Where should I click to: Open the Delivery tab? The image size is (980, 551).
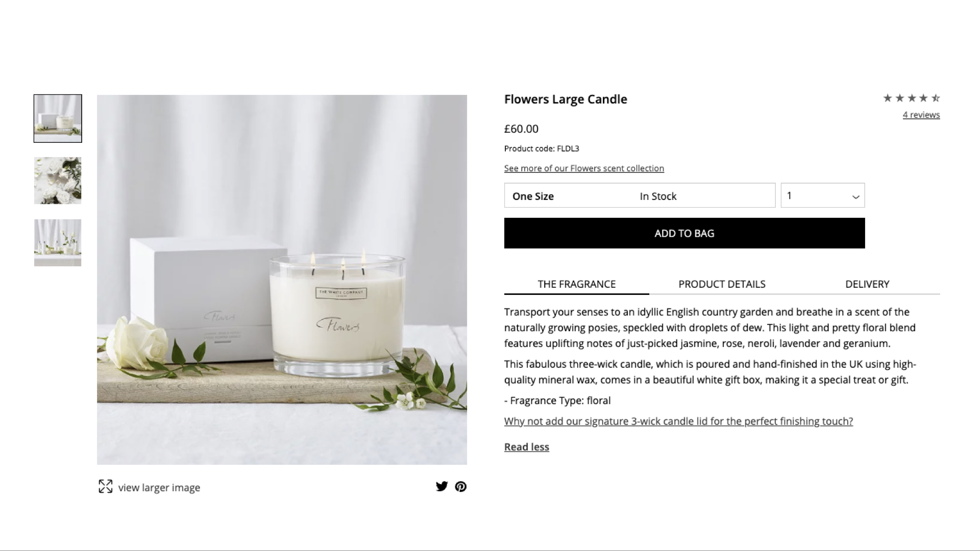click(867, 284)
